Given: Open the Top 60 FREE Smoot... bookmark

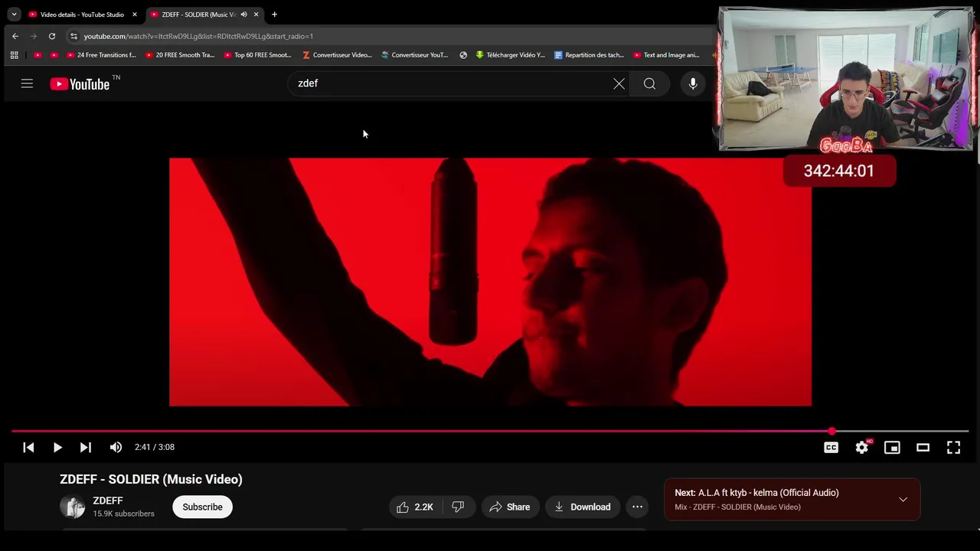Looking at the screenshot, I should [x=257, y=55].
